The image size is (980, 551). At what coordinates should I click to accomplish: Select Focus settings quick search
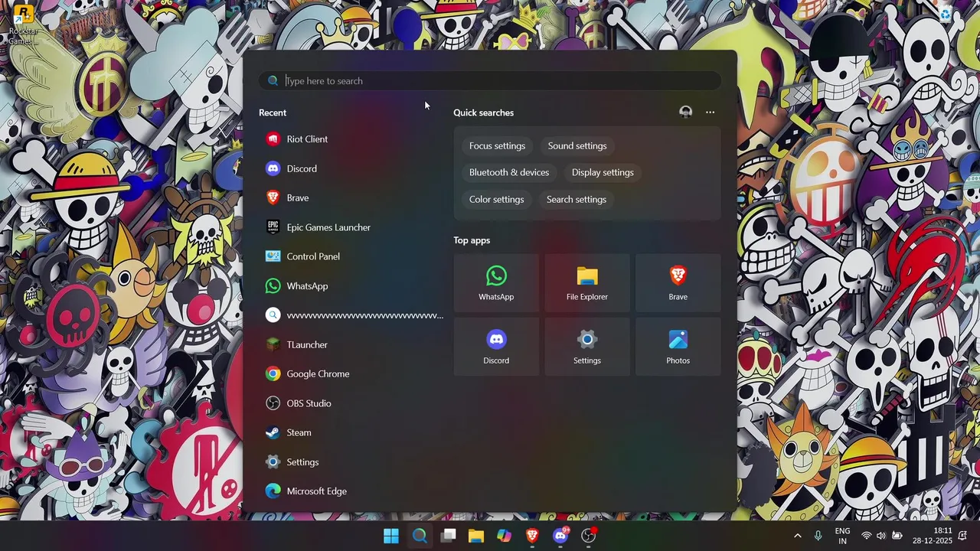(x=498, y=146)
